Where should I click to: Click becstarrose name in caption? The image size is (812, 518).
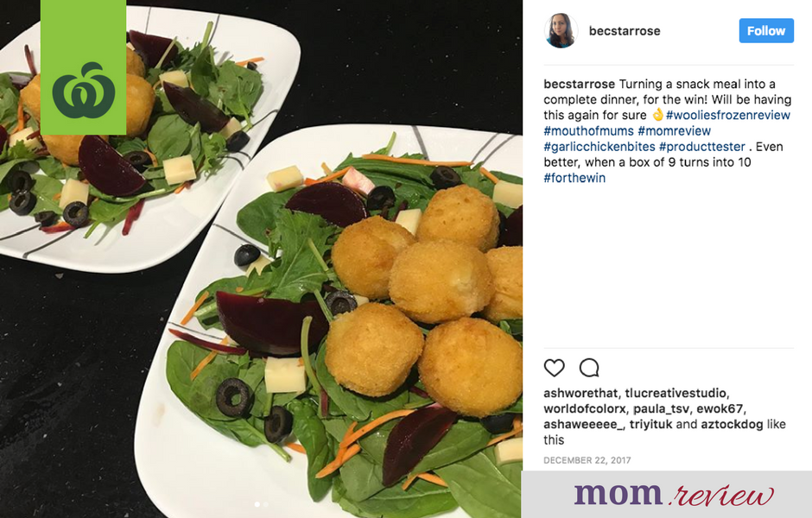pos(579,84)
